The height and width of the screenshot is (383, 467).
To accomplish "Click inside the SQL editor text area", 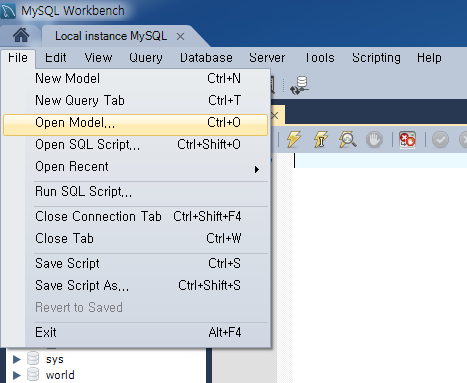I will coord(380,267).
